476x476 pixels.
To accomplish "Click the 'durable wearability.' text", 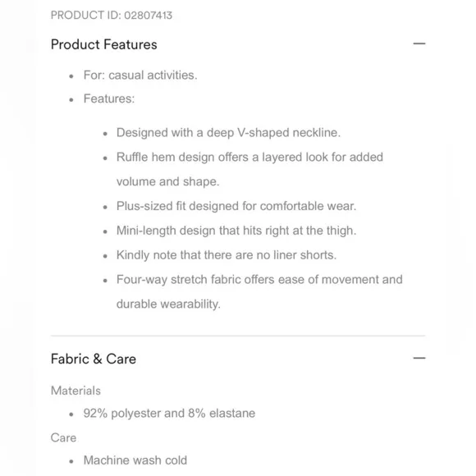I will 168,304.
